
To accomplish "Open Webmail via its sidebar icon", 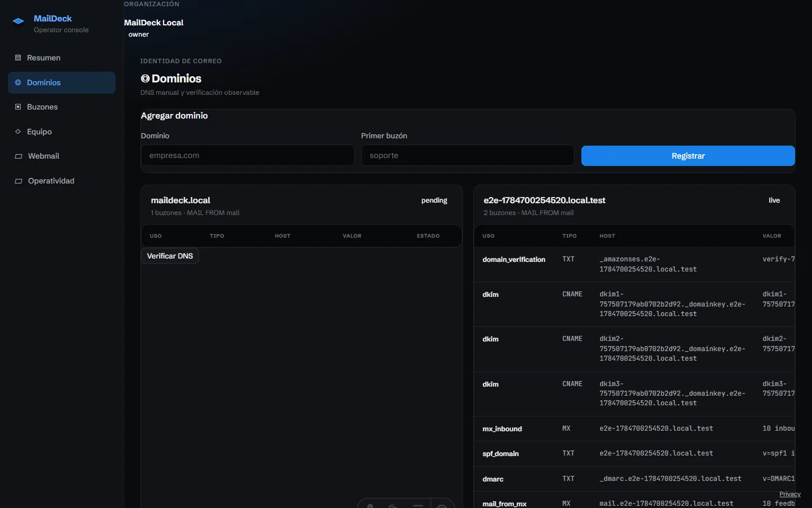I will 19,156.
